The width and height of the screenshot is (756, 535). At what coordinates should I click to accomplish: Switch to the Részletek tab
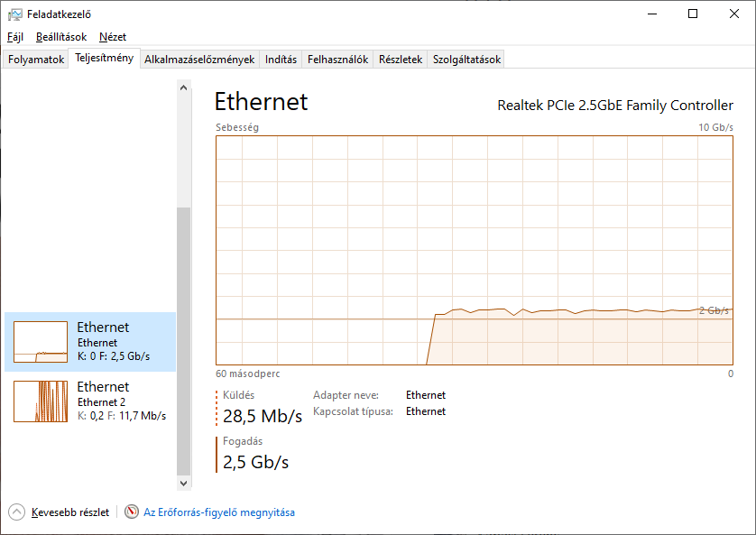[401, 60]
